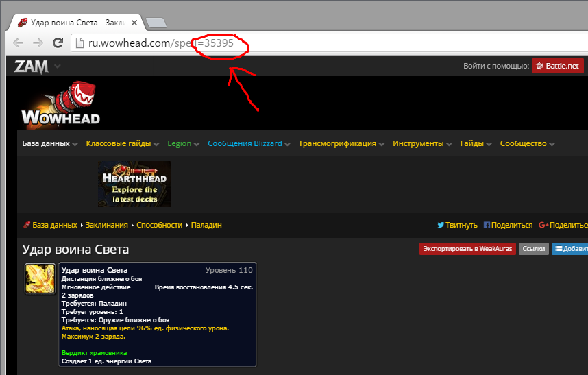
Task: Click the Заклинания breadcrumb link
Action: [x=106, y=225]
